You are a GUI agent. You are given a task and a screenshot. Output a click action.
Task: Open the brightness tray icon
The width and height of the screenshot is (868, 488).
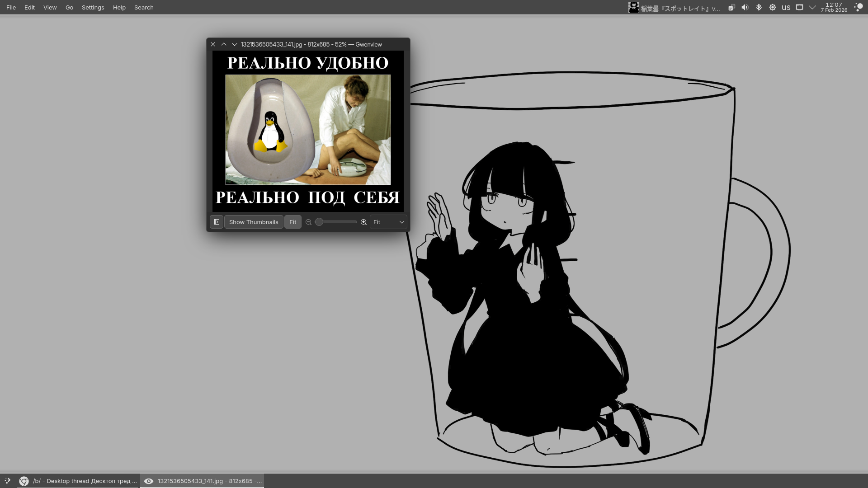[772, 7]
